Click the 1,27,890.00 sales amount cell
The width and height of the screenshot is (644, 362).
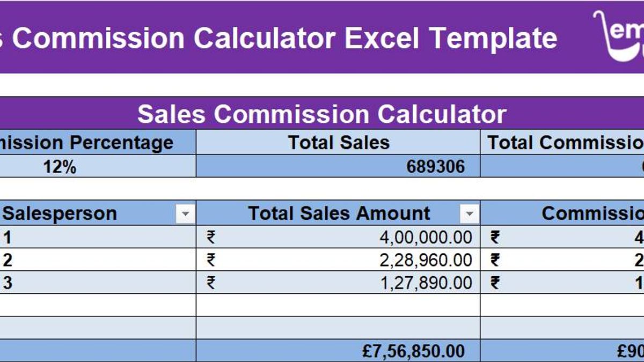tap(426, 283)
